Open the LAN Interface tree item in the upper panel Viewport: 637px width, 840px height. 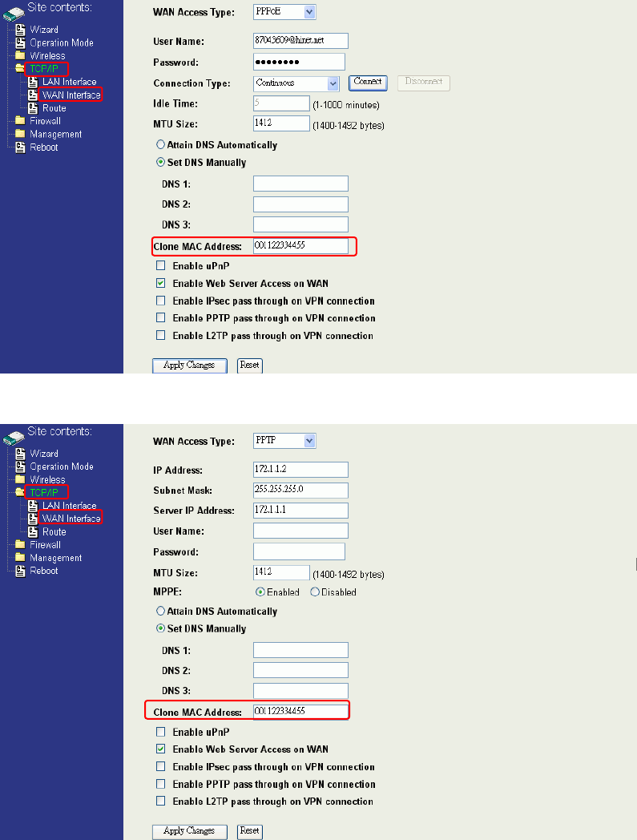pyautogui.click(x=70, y=82)
